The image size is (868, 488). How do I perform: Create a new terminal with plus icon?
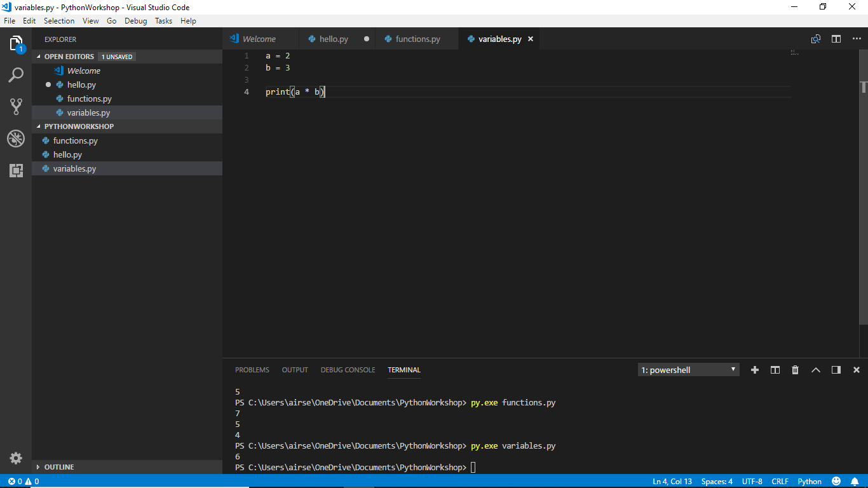coord(755,370)
